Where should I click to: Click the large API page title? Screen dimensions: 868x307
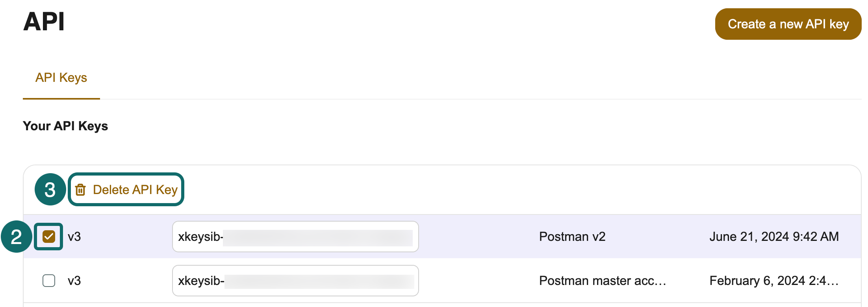(44, 22)
